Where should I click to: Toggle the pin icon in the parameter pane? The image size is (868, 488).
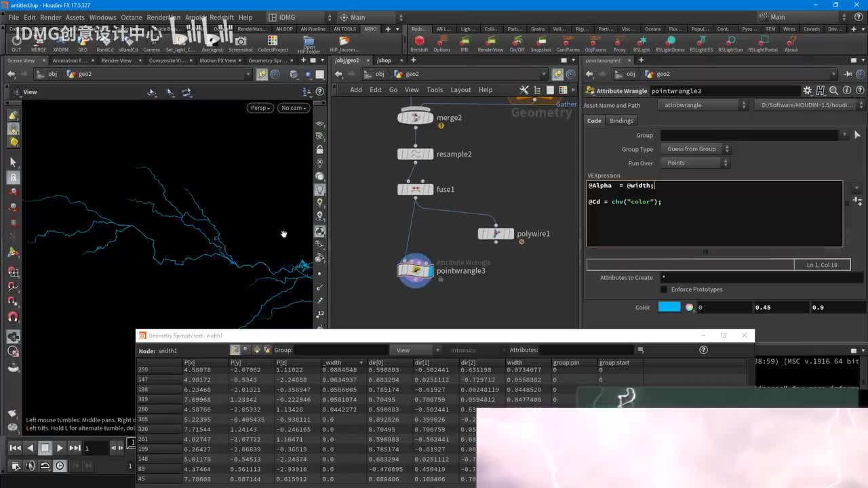pos(847,74)
